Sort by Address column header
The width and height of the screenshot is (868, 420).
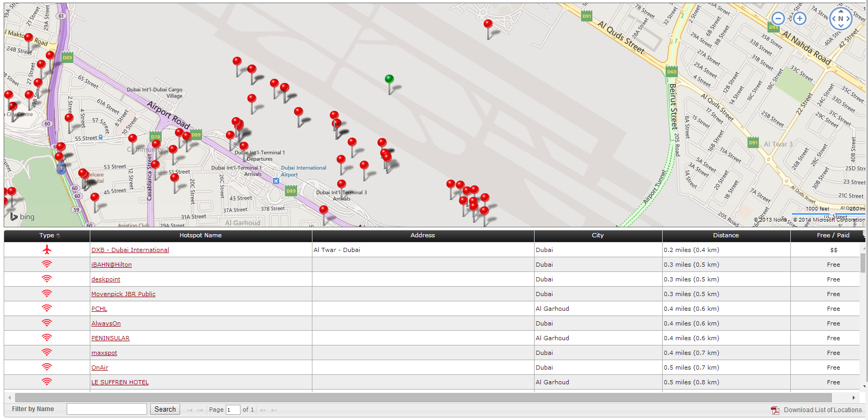[x=423, y=235]
